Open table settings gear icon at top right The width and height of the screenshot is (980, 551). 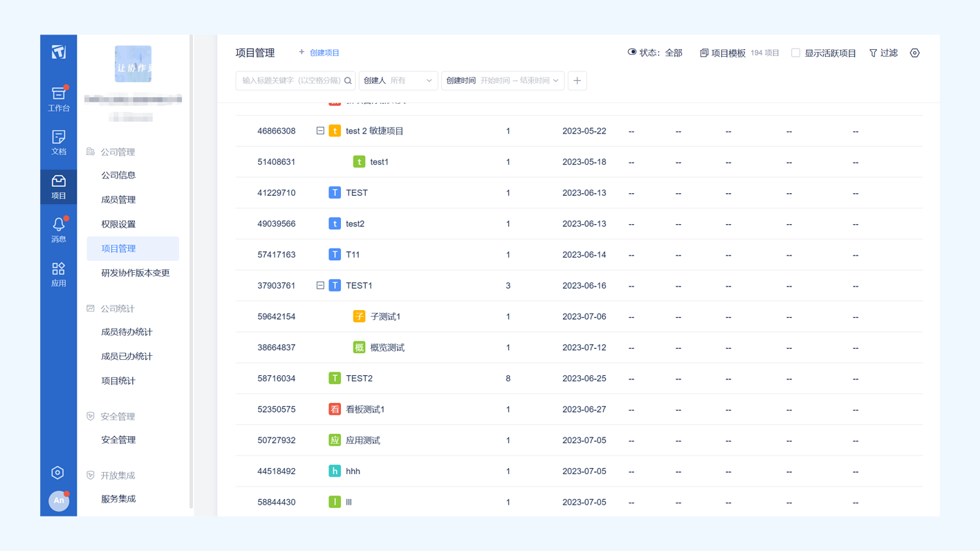[915, 53]
